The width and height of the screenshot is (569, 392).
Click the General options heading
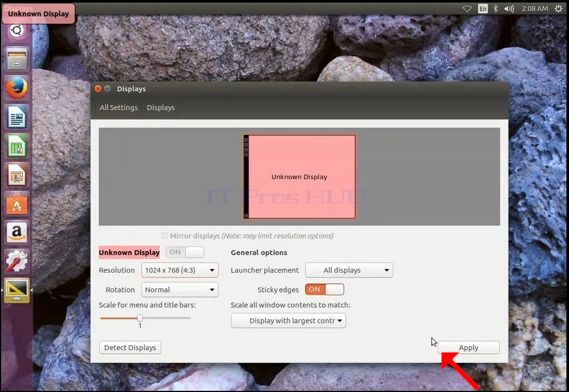(258, 252)
